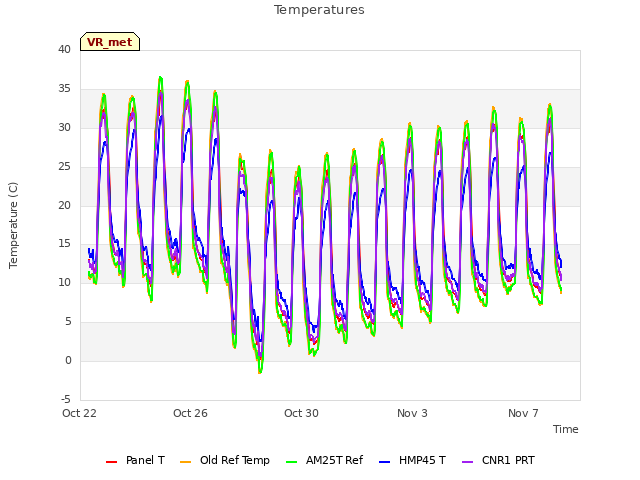
Task: Click the red Panel T legend swatch
Action: (111, 462)
